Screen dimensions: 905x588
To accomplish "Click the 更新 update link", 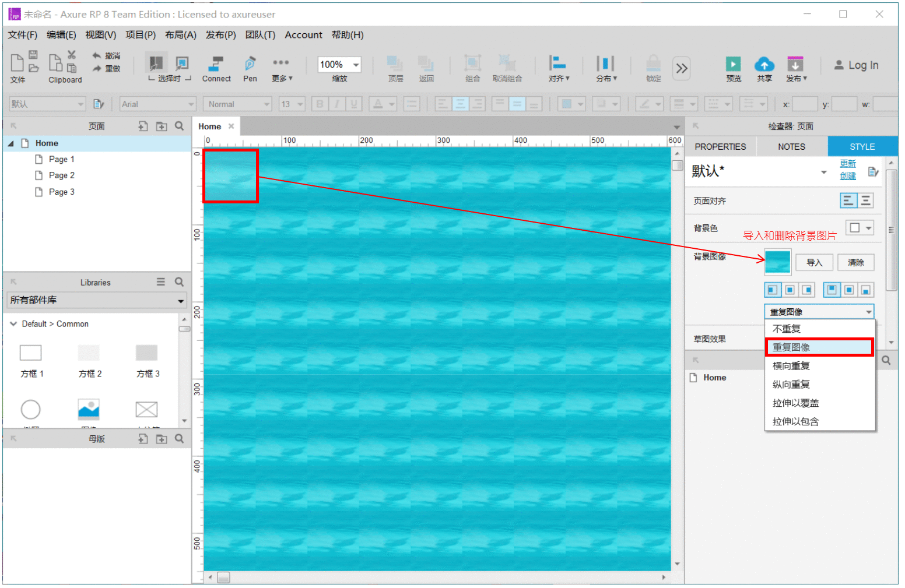I will tap(848, 163).
